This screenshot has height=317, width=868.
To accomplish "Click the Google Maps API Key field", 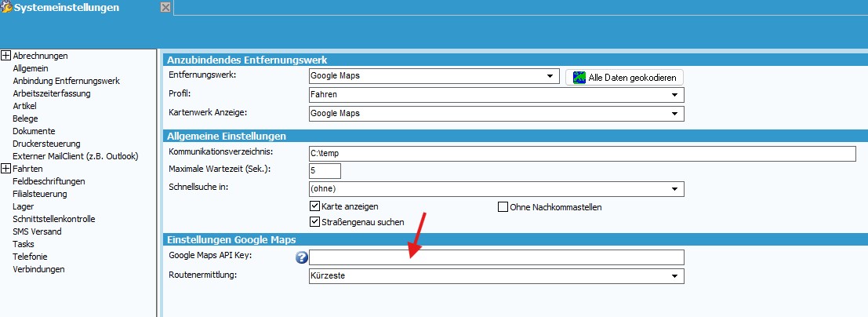I will point(496,257).
